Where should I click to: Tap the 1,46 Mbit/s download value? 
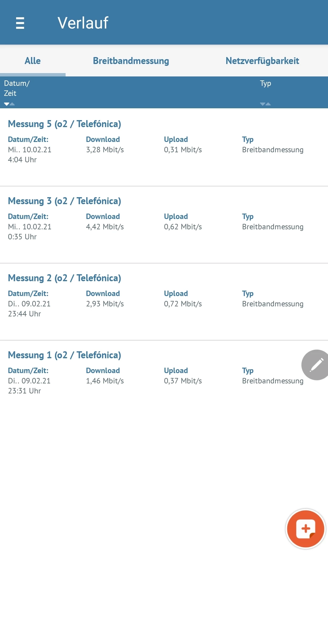click(105, 381)
